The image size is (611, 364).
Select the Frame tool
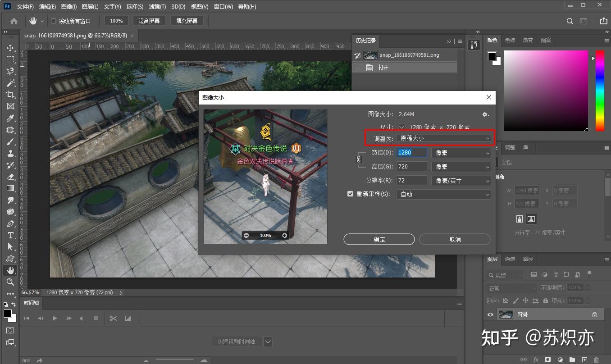[x=10, y=106]
